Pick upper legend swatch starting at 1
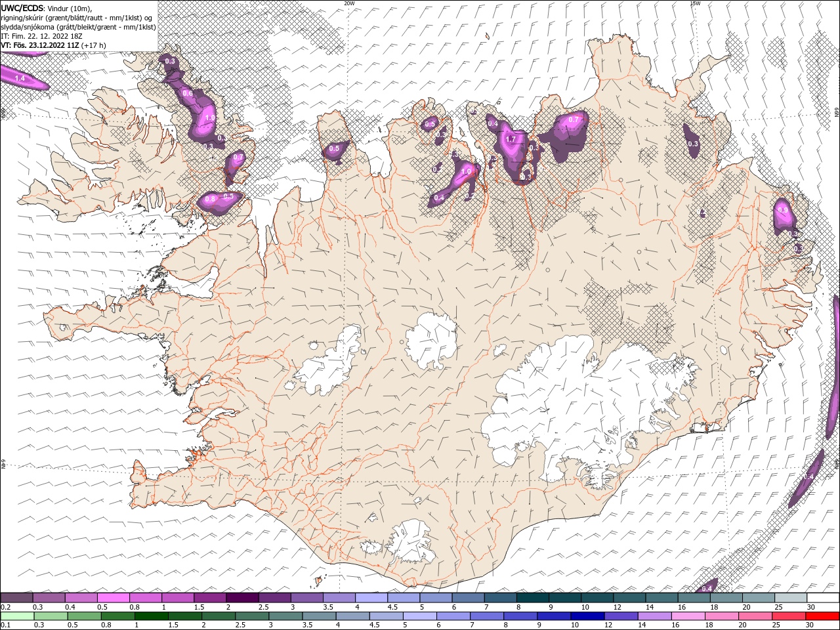Viewport: 840px width, 630px height. 178,598
